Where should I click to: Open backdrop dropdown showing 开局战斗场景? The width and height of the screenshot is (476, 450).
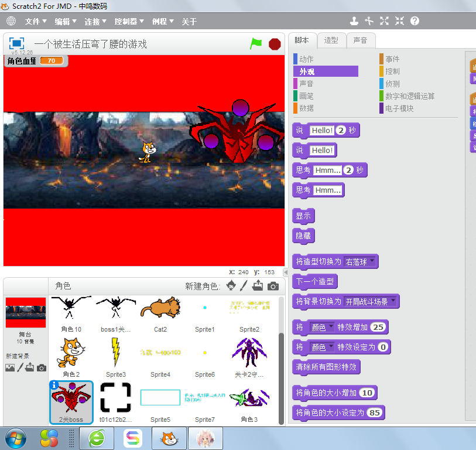point(370,301)
